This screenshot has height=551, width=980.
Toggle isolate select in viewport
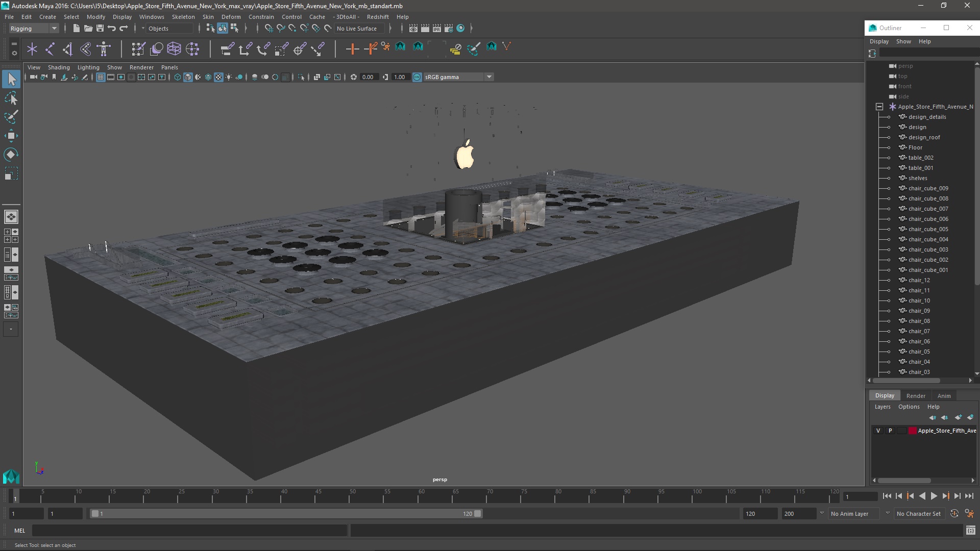pyautogui.click(x=301, y=77)
